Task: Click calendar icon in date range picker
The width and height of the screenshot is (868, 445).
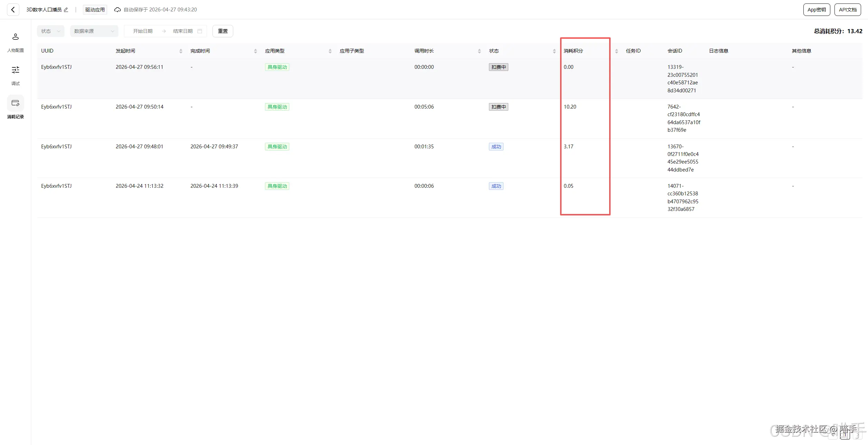Action: click(200, 31)
